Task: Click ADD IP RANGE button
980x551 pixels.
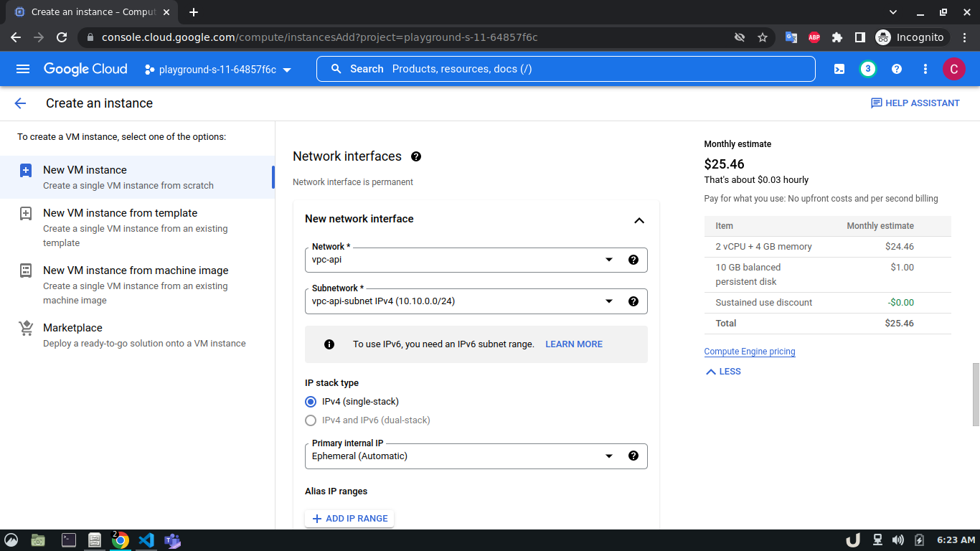Action: (x=349, y=519)
